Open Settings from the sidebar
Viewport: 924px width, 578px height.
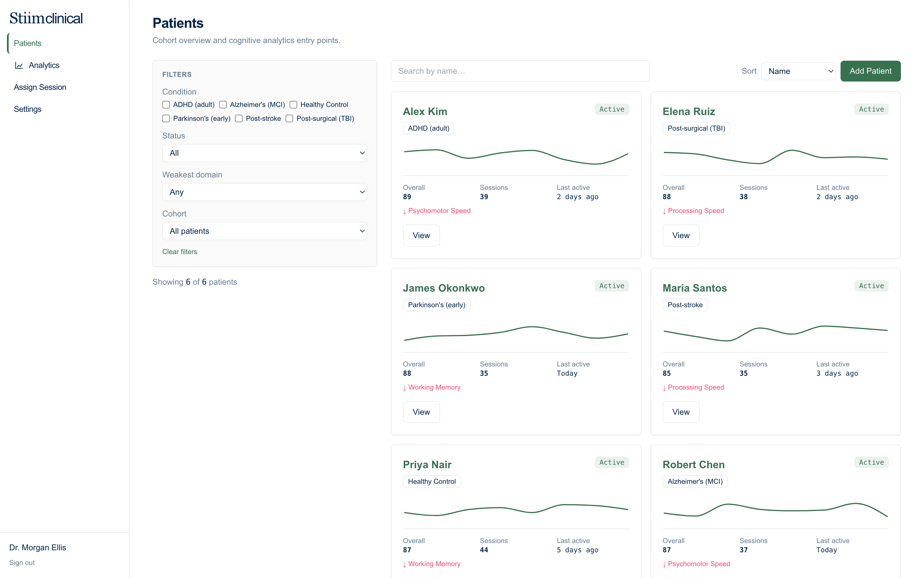27,109
